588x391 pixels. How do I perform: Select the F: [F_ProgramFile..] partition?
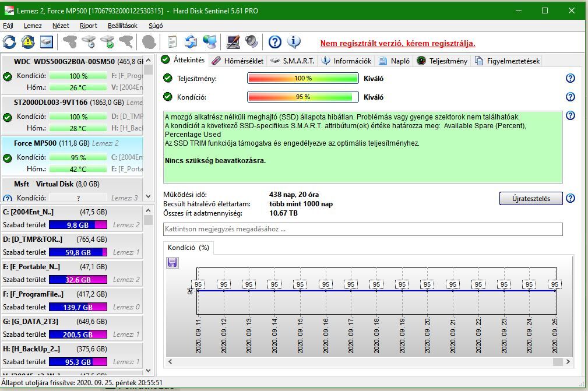point(72,300)
